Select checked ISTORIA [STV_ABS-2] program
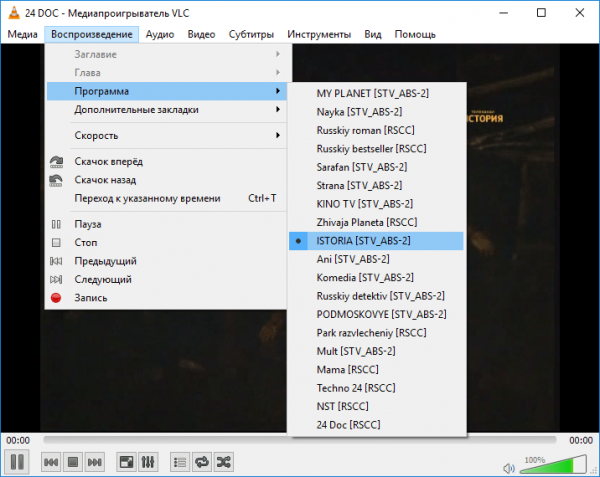 tap(376, 241)
